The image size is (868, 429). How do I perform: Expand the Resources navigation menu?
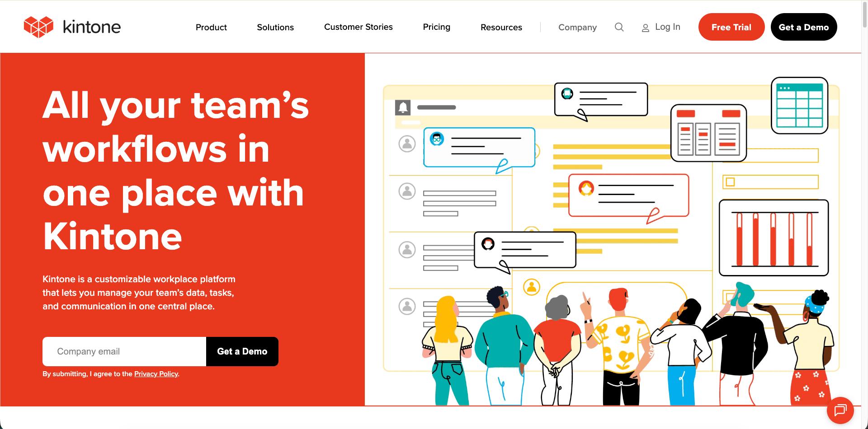coord(501,27)
